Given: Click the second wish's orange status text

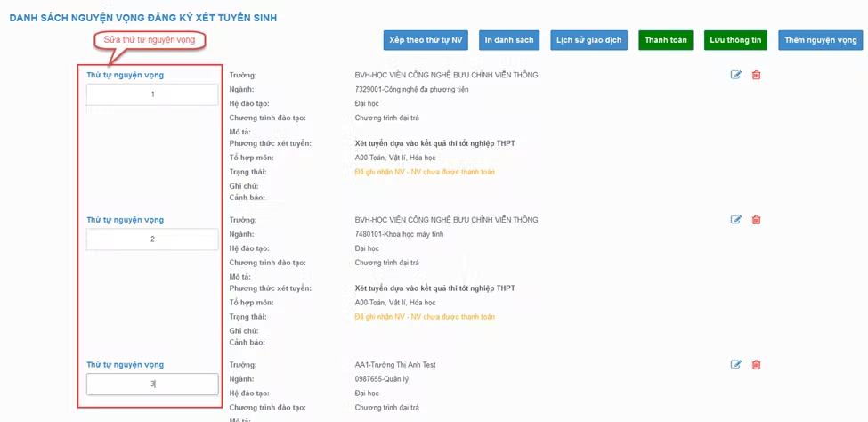Looking at the screenshot, I should click(x=425, y=317).
